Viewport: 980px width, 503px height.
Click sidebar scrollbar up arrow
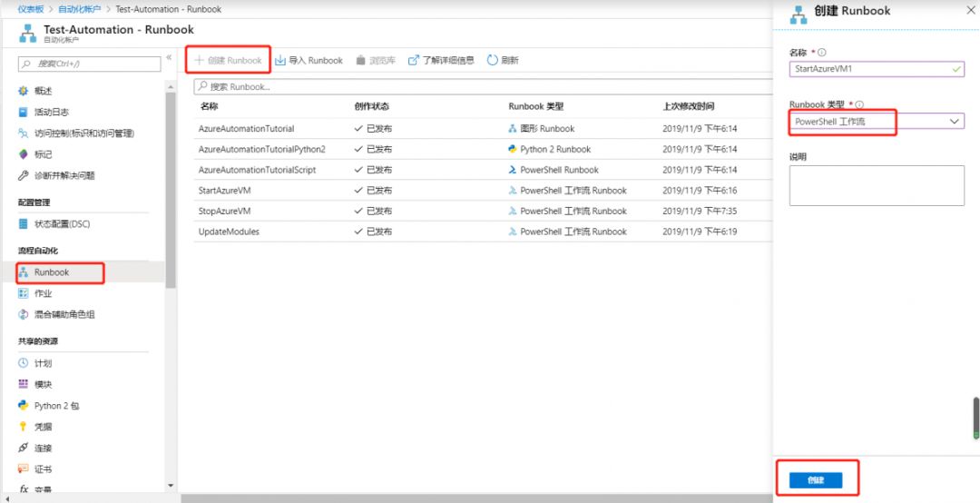tap(171, 85)
